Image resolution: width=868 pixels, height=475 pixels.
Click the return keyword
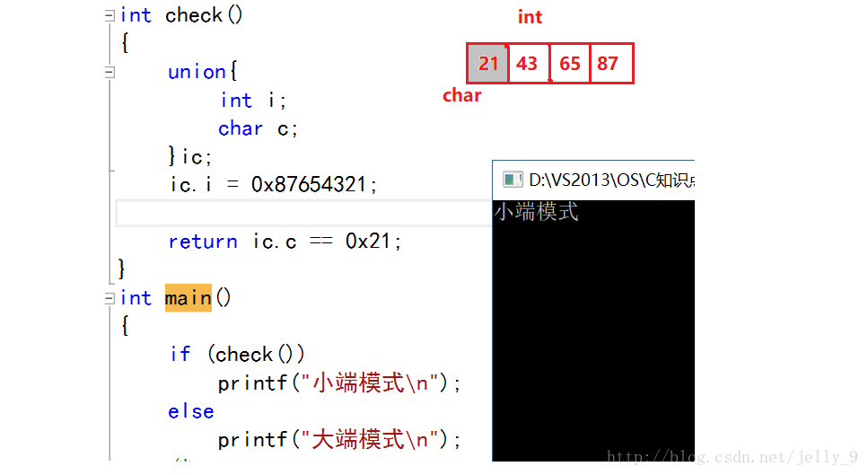[x=203, y=242]
